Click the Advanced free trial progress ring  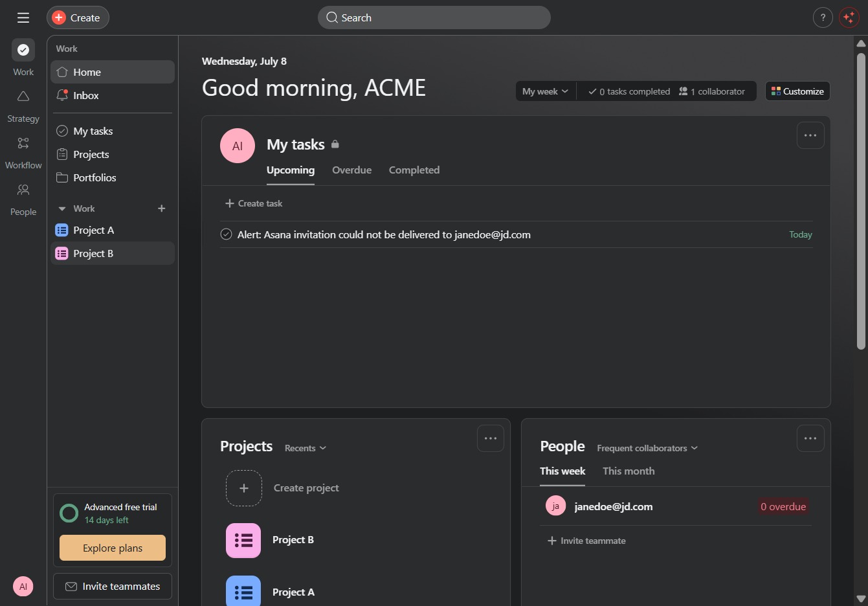coord(69,513)
